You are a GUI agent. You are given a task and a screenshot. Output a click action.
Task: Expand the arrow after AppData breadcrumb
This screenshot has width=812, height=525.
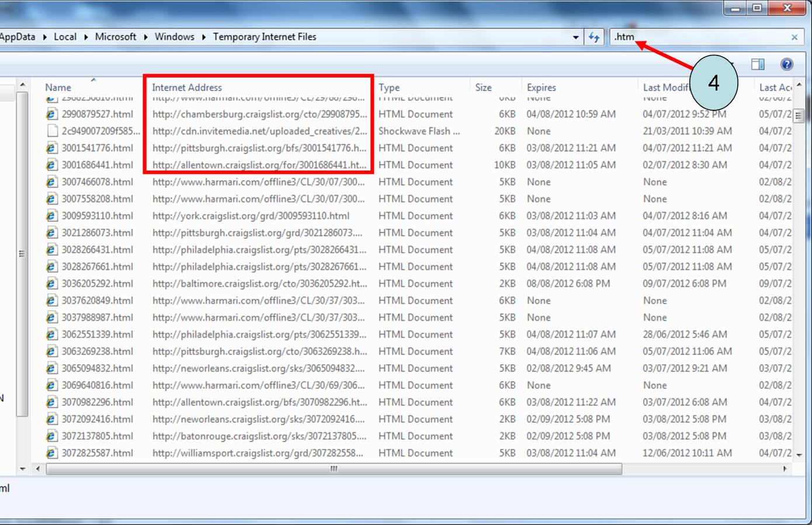click(45, 37)
